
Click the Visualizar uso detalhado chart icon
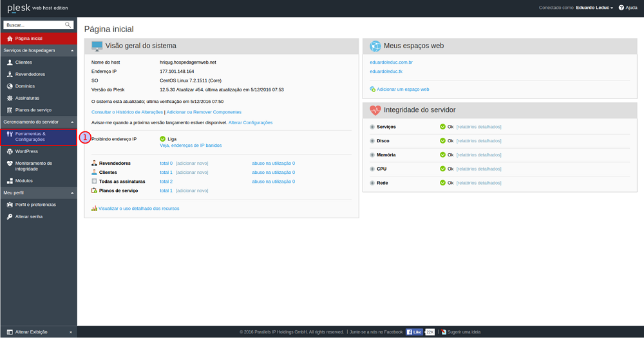(x=94, y=209)
